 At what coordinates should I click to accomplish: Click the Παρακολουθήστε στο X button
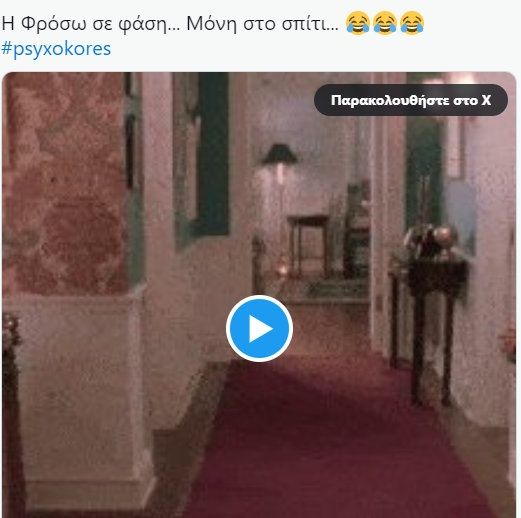pos(411,100)
